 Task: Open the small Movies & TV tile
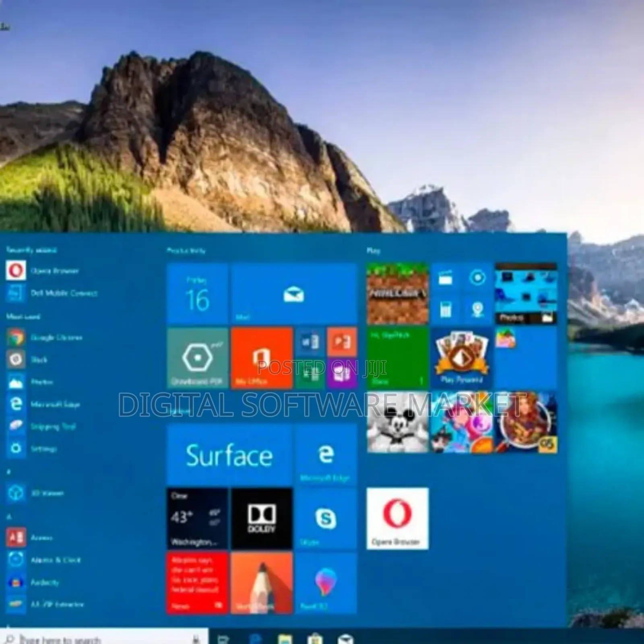point(446,278)
